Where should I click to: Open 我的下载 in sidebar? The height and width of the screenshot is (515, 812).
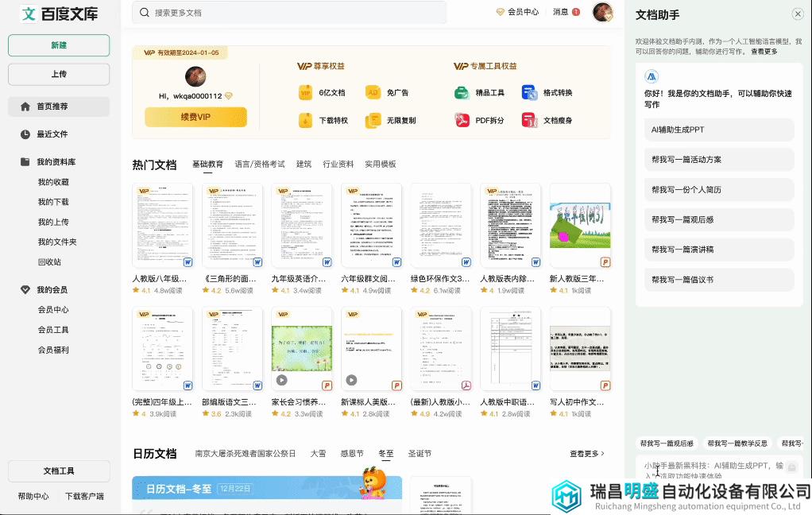(x=52, y=202)
